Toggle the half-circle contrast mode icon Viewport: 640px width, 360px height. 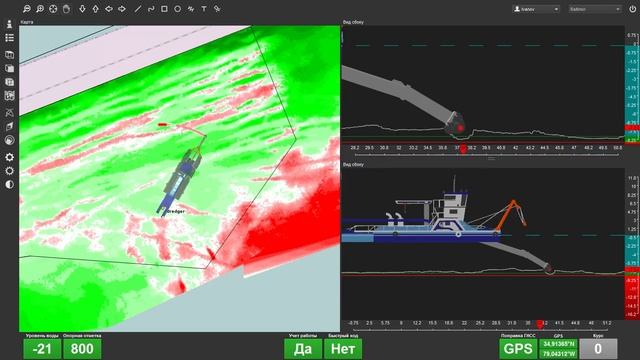point(9,184)
